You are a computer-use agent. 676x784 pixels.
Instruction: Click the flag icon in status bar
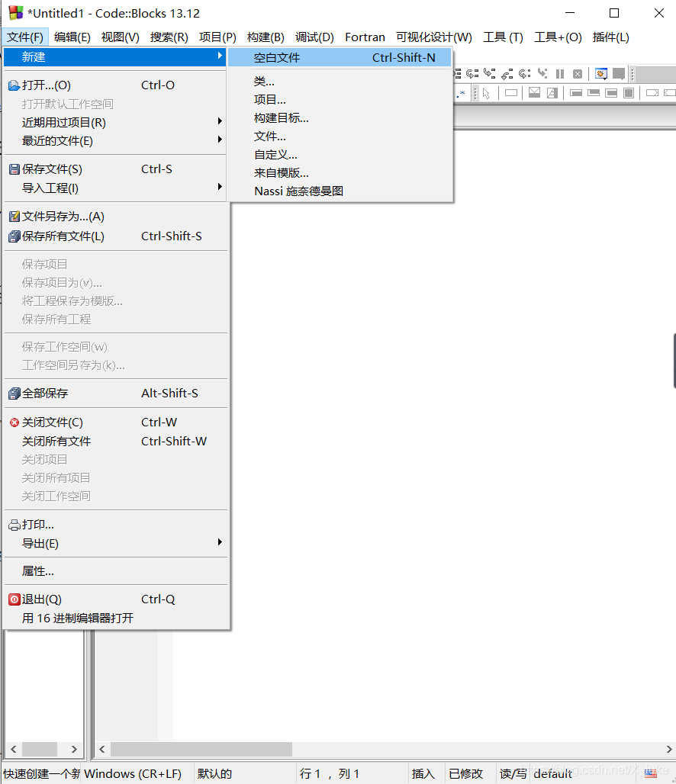650,773
